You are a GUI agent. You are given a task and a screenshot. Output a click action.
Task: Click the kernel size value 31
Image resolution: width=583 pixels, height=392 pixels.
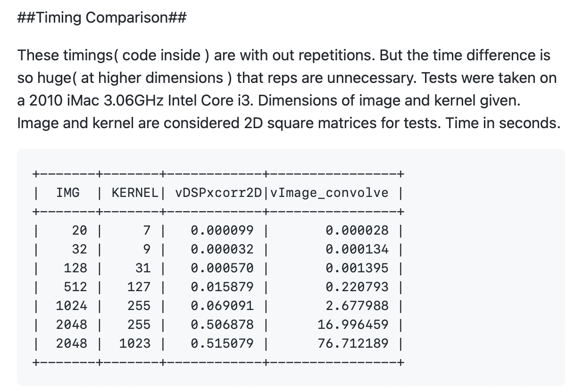[x=143, y=268]
